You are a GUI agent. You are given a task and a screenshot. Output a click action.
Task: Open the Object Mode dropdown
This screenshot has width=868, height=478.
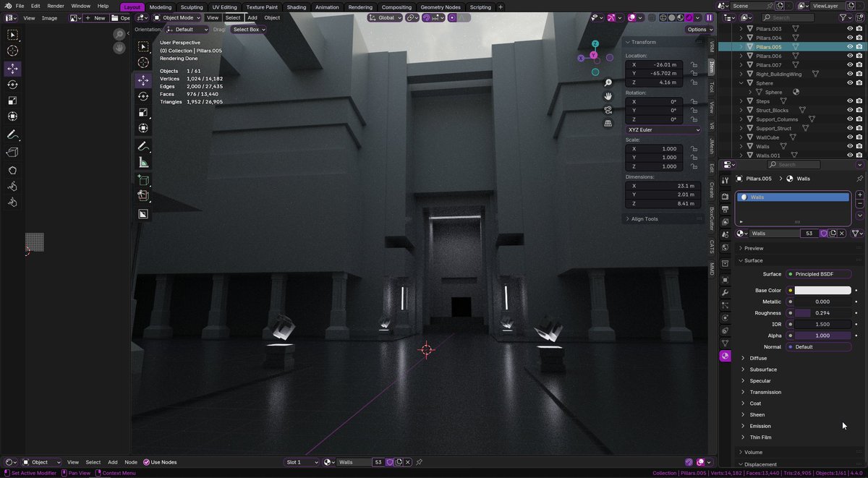177,17
